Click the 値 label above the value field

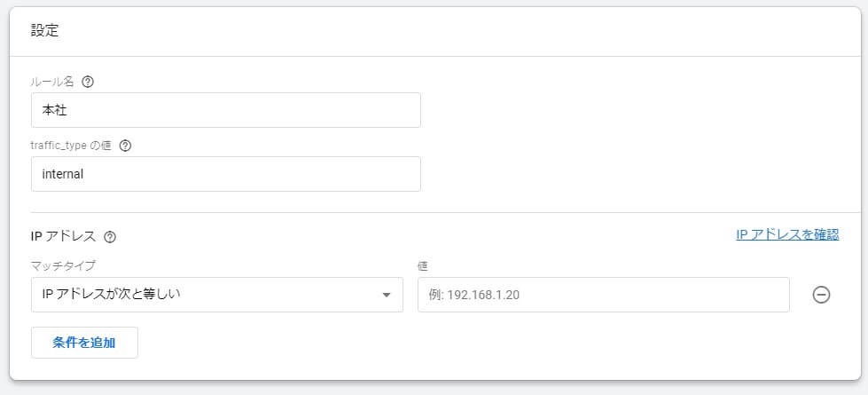point(423,266)
